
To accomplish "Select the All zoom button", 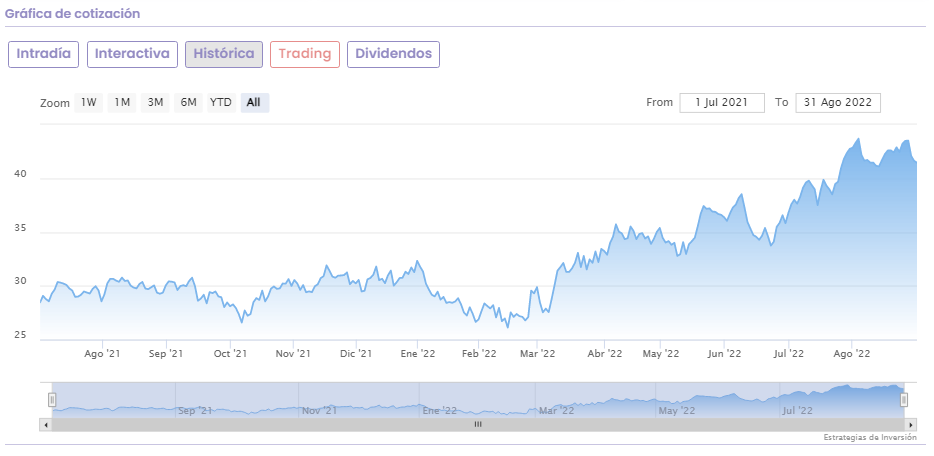I will [x=254, y=102].
